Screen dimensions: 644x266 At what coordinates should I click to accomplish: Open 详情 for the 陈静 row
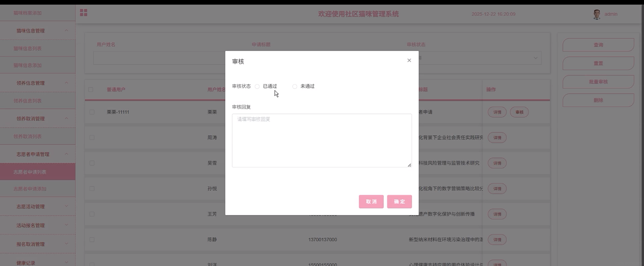(497, 240)
